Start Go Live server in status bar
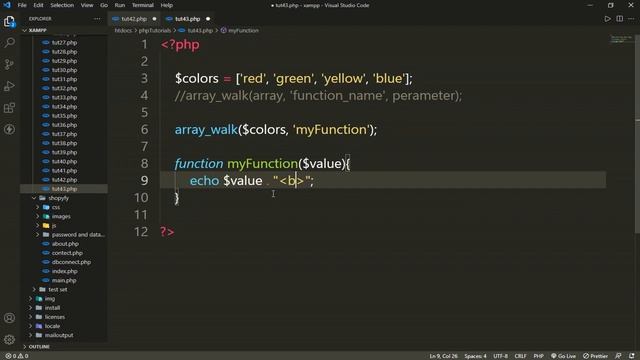640x360 pixels. point(563,356)
